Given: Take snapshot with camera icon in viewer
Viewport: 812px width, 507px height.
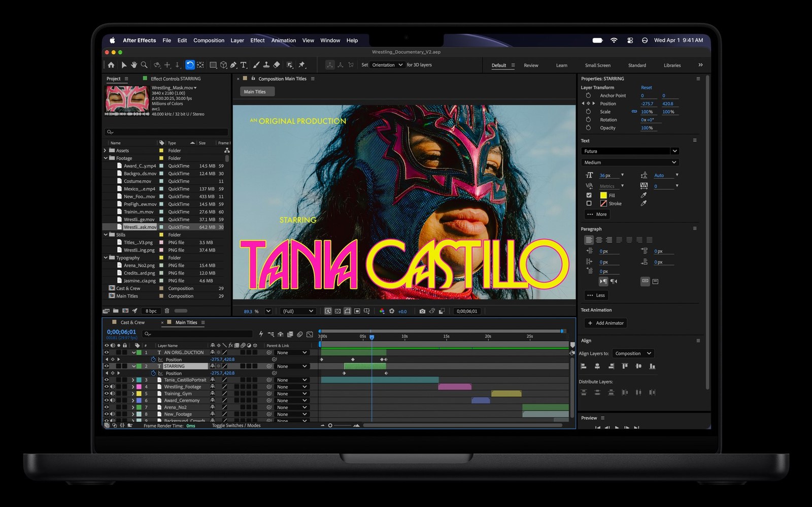Looking at the screenshot, I should click(422, 311).
